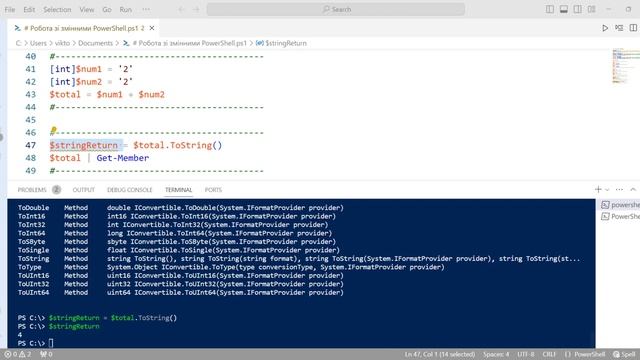The width and height of the screenshot is (640, 360).
Task: Open the Selection menu
Action: 57,9
